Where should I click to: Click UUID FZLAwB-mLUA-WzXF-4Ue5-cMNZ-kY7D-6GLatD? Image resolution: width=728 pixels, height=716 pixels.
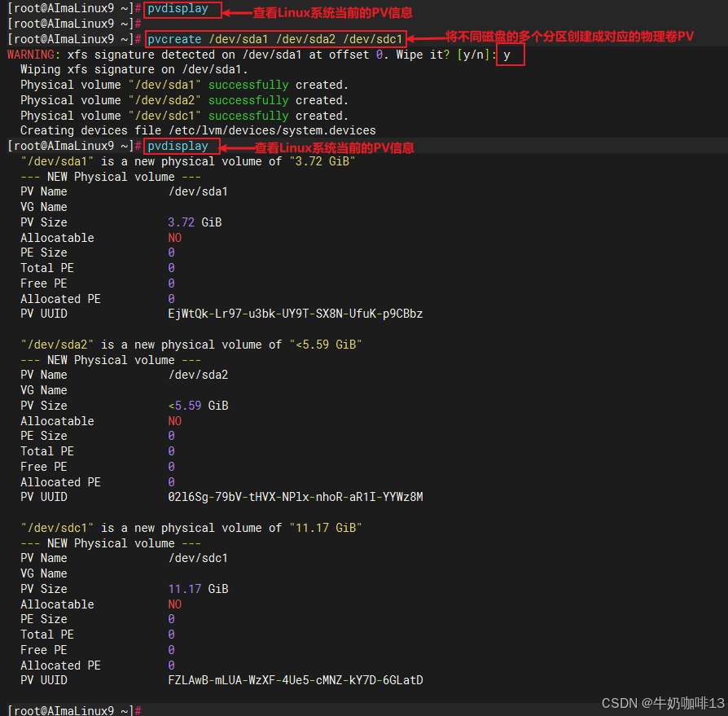pos(296,680)
